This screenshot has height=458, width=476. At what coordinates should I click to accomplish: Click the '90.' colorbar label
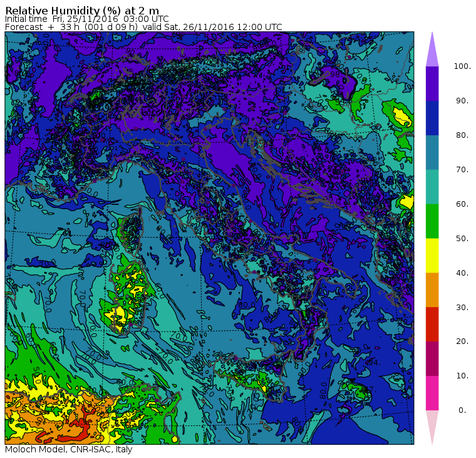point(462,101)
